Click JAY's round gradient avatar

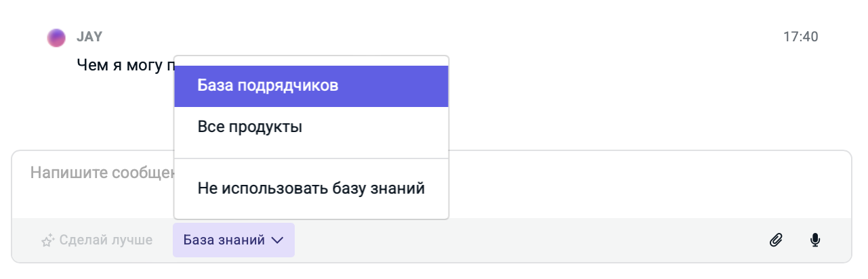click(x=56, y=37)
